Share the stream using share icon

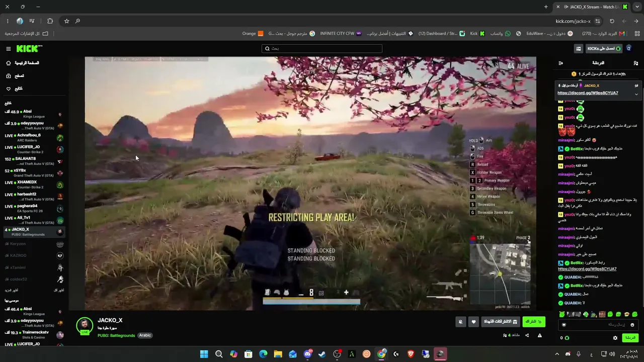[x=527, y=335]
